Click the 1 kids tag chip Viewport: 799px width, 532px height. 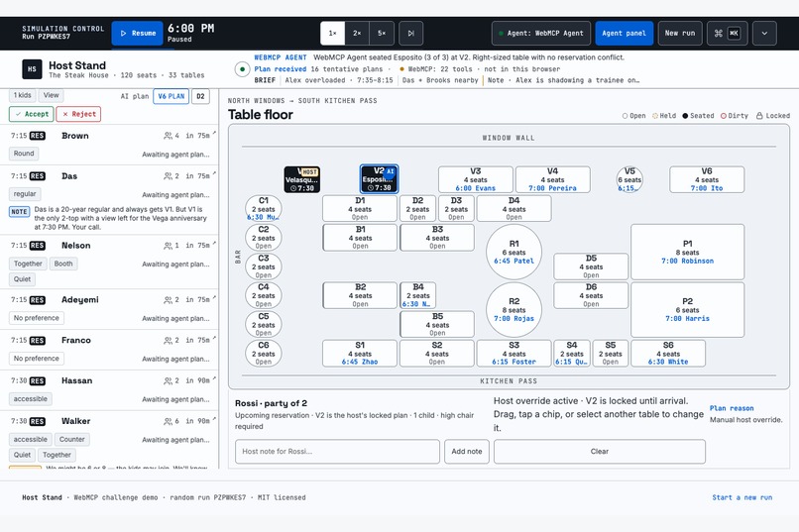point(23,95)
